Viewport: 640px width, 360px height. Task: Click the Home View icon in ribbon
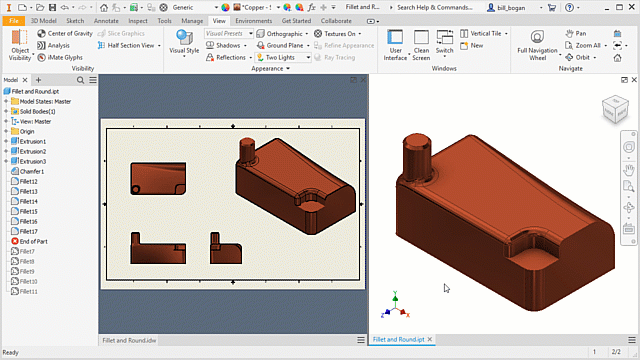[618, 58]
